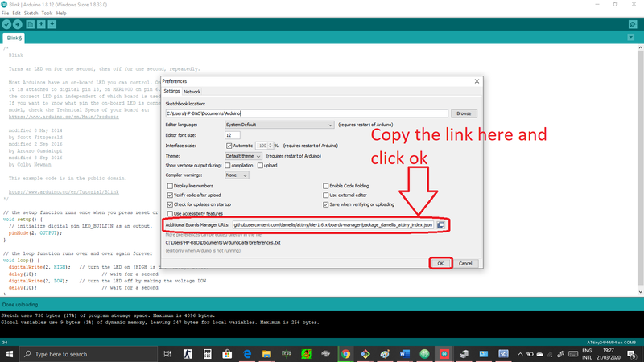Open the Windows Start menu
Viewport: 644px width, 362px height.
pyautogui.click(x=9, y=354)
